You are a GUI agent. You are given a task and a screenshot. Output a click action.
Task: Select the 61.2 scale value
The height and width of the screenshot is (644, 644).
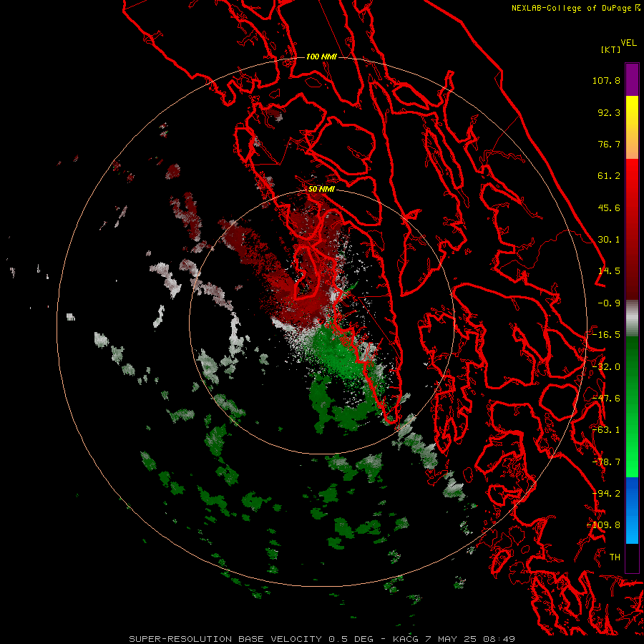click(x=609, y=176)
